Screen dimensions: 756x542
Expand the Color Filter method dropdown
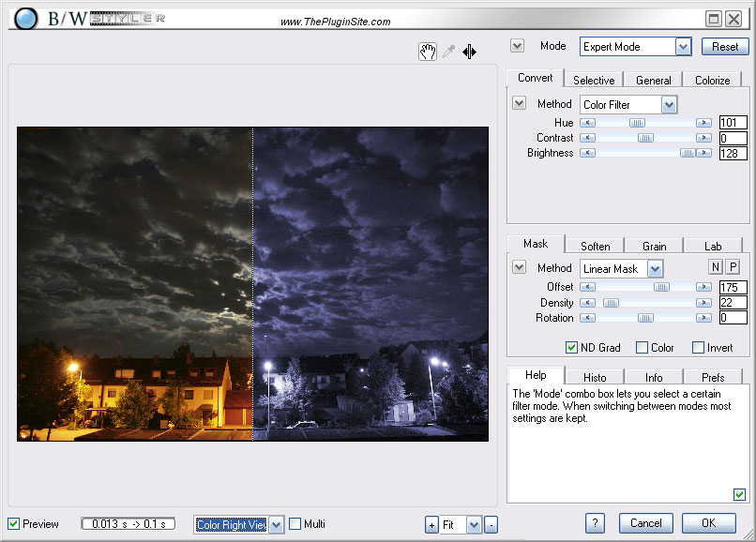tap(669, 105)
